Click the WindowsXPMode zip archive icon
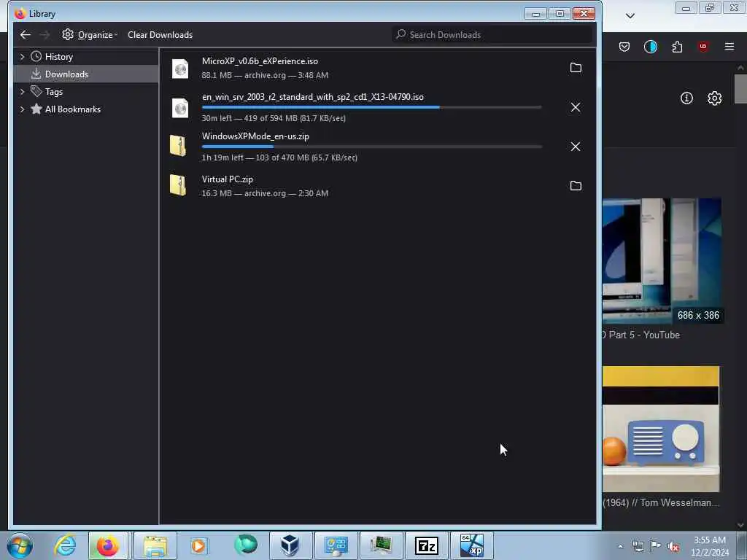The image size is (747, 560). (178, 146)
